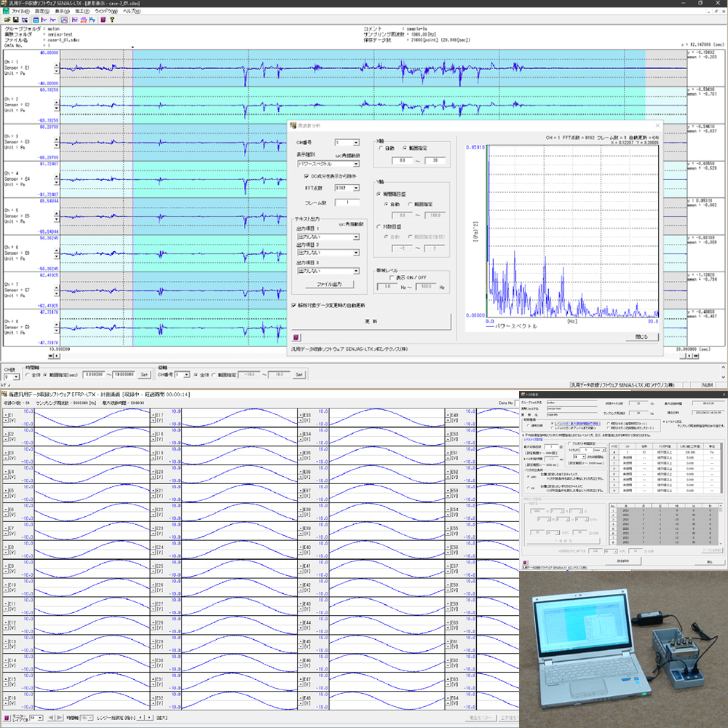Expand the 出力項目 1 dropdown
The height and width of the screenshot is (728, 728).
(x=356, y=237)
